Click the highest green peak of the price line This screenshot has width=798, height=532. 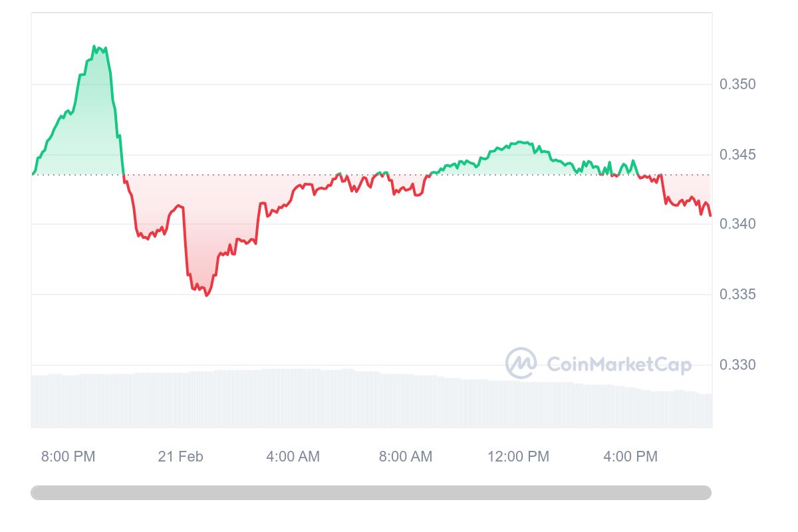click(94, 47)
